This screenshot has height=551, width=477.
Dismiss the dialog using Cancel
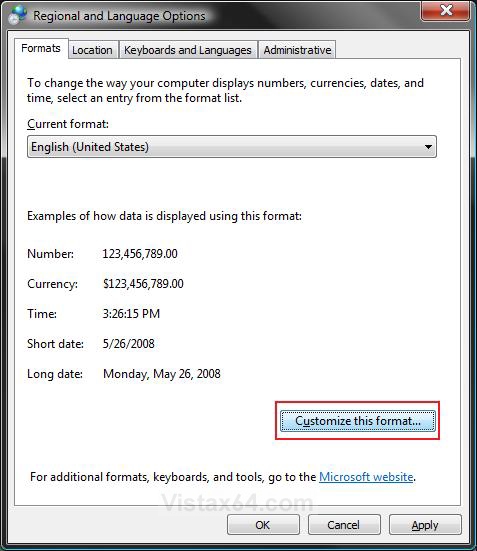(x=344, y=525)
